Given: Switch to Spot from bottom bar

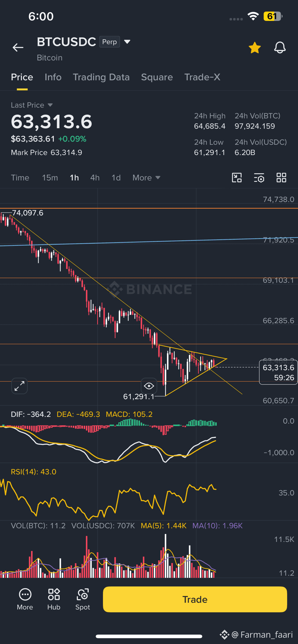Looking at the screenshot, I should click(x=82, y=599).
